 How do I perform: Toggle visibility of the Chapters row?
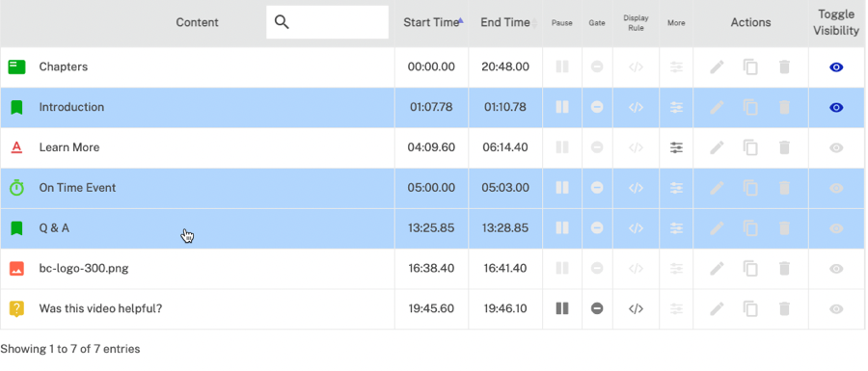[x=836, y=67]
